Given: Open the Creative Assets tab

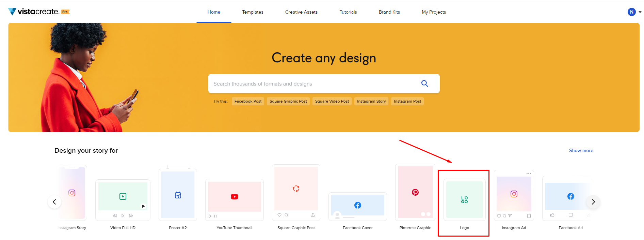Looking at the screenshot, I should tap(301, 12).
